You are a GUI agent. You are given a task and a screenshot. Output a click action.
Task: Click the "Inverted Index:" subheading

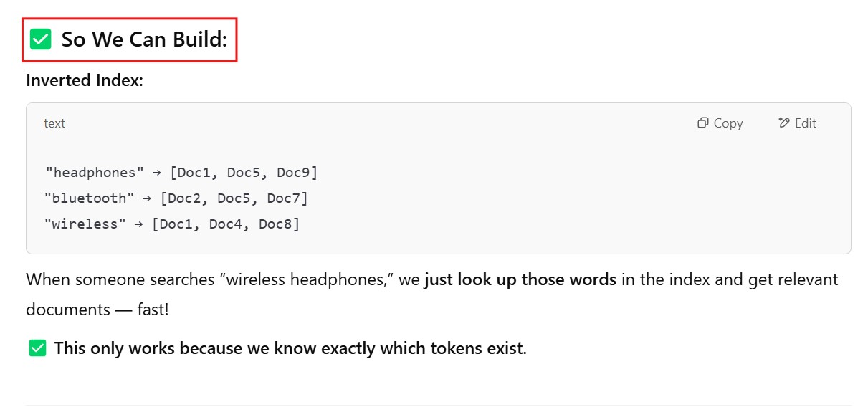click(x=85, y=80)
